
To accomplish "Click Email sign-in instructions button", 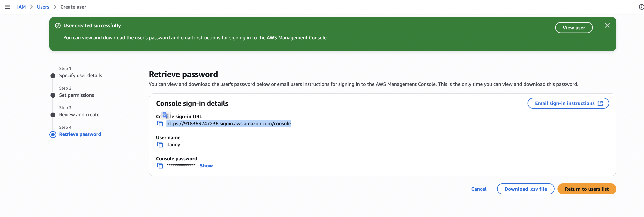I will (568, 103).
